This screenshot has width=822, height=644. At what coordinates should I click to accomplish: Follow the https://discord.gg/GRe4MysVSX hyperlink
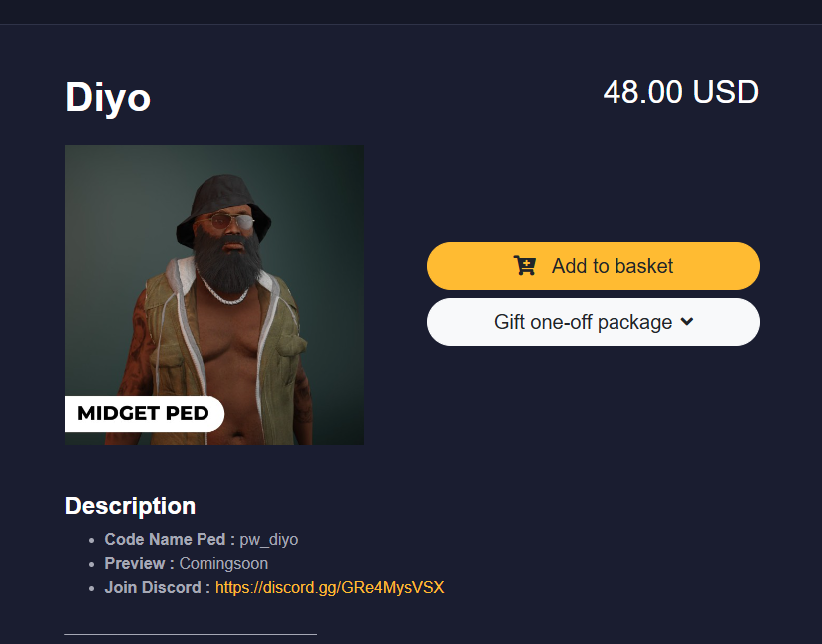click(329, 587)
